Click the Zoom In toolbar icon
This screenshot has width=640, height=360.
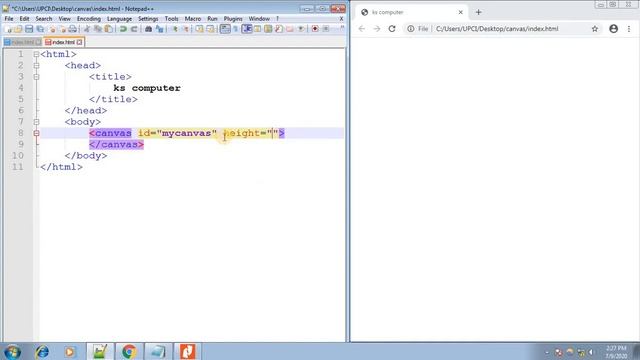coord(175,29)
